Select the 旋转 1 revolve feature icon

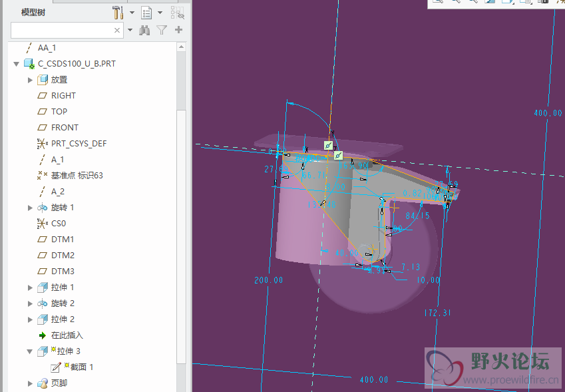click(x=42, y=208)
